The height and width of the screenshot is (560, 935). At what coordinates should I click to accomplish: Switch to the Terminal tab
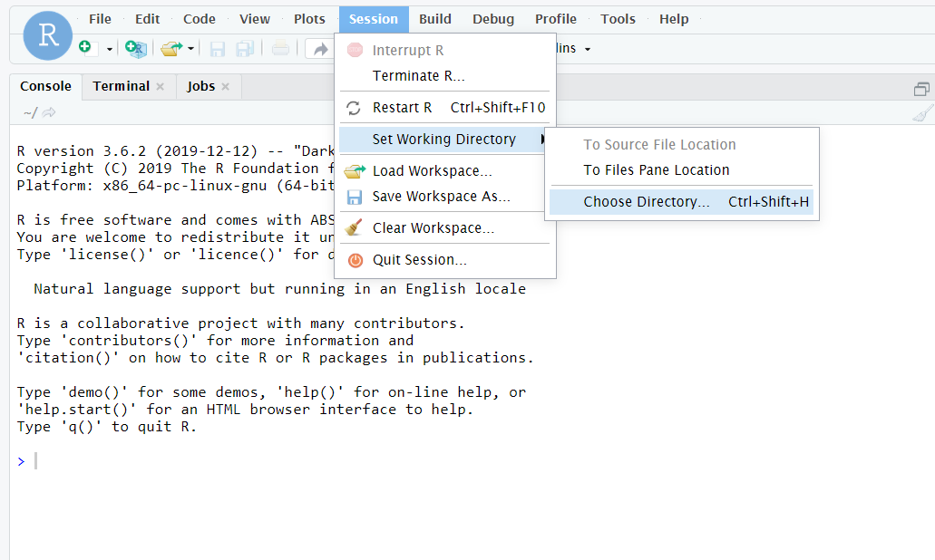coord(121,86)
